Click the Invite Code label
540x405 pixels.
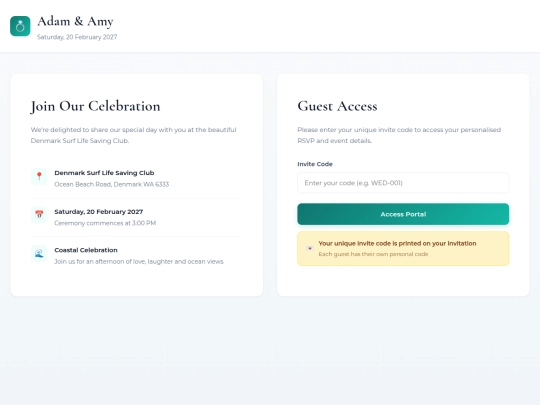pyautogui.click(x=315, y=164)
